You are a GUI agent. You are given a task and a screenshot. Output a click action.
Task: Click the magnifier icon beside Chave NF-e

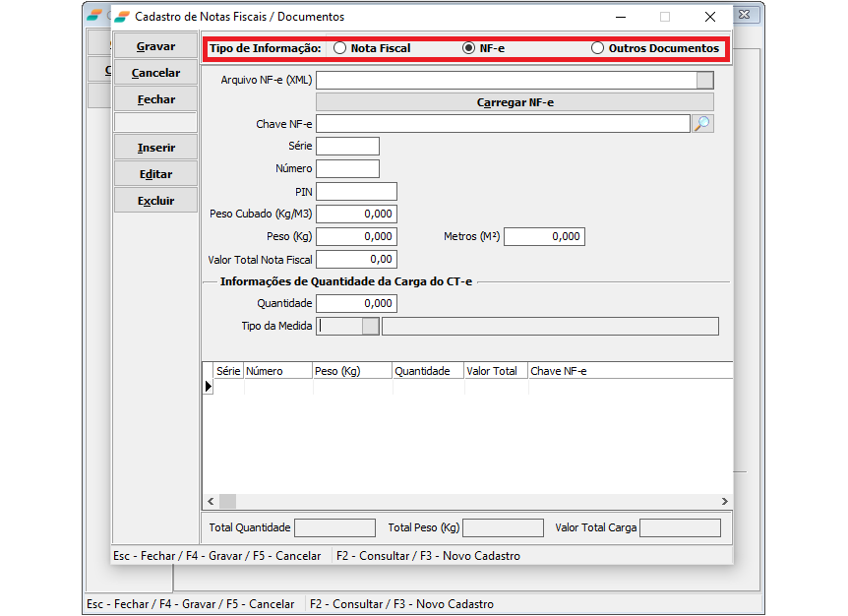pyautogui.click(x=702, y=123)
